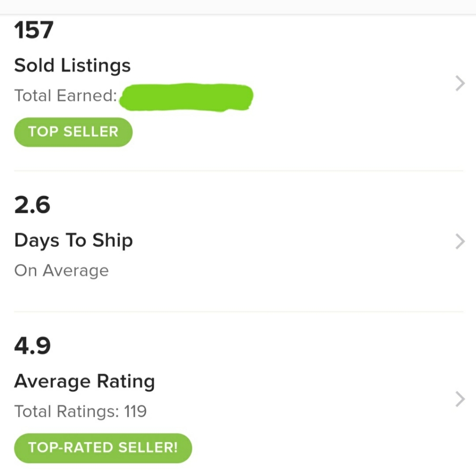Viewport: 476px width, 475px height.
Task: Click the divider above Average Rating
Action: click(238, 312)
